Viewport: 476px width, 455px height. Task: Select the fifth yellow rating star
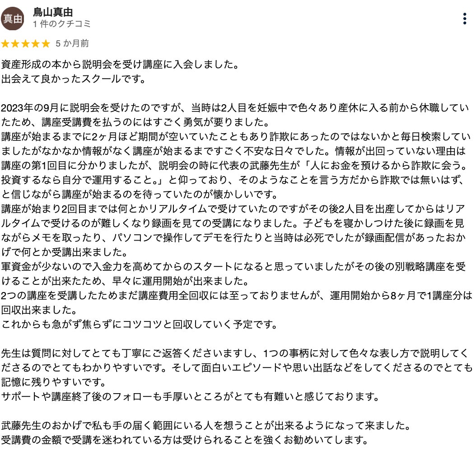[x=46, y=44]
